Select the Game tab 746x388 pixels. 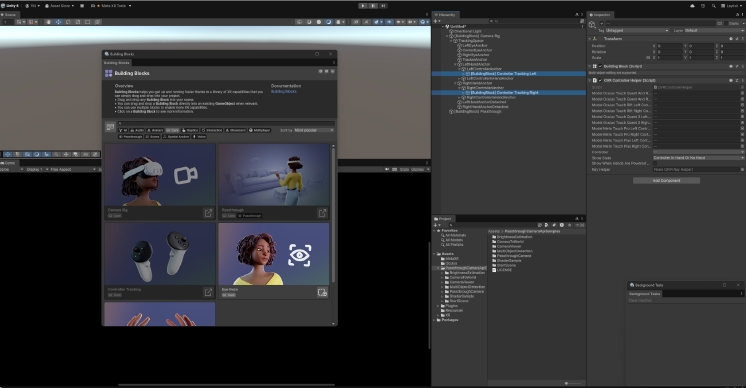point(9,163)
